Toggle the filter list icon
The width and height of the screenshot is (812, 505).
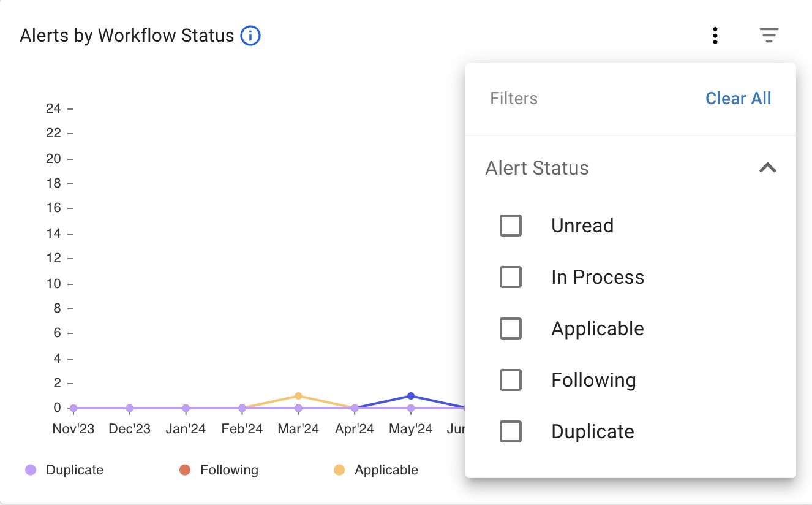point(769,36)
